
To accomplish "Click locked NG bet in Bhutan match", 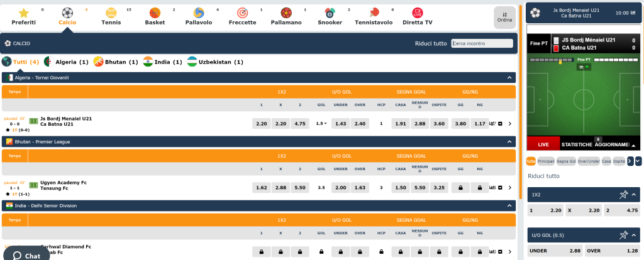I will [x=480, y=187].
